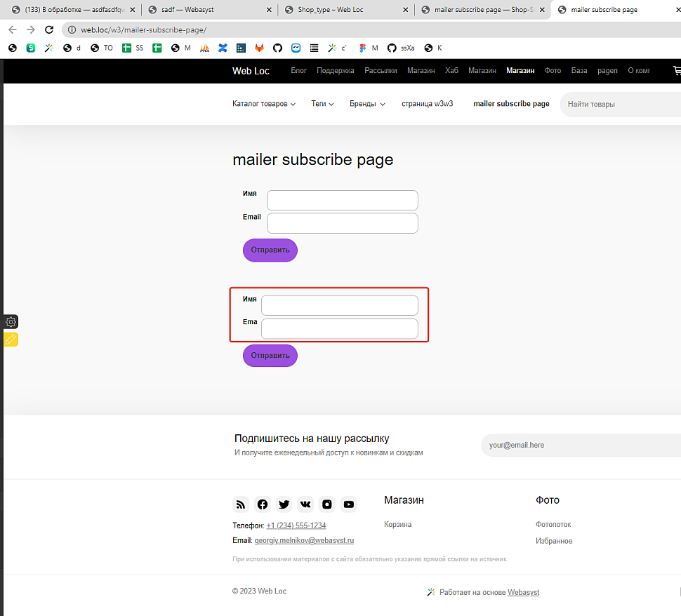Click the YouTube icon in footer
The width and height of the screenshot is (681, 616).
point(349,504)
